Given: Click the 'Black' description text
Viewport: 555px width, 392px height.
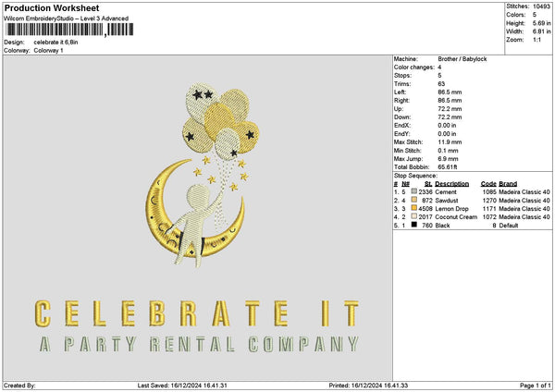Looking at the screenshot, I should [442, 226].
